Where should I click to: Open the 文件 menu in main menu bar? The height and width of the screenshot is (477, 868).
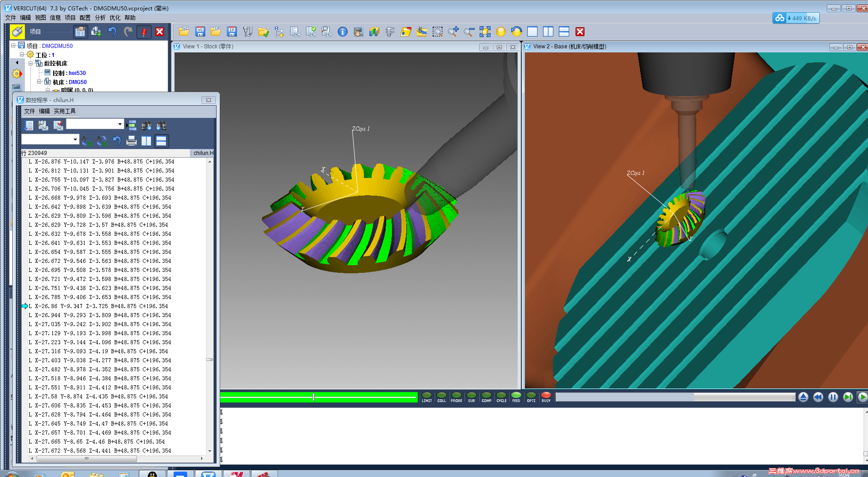10,18
